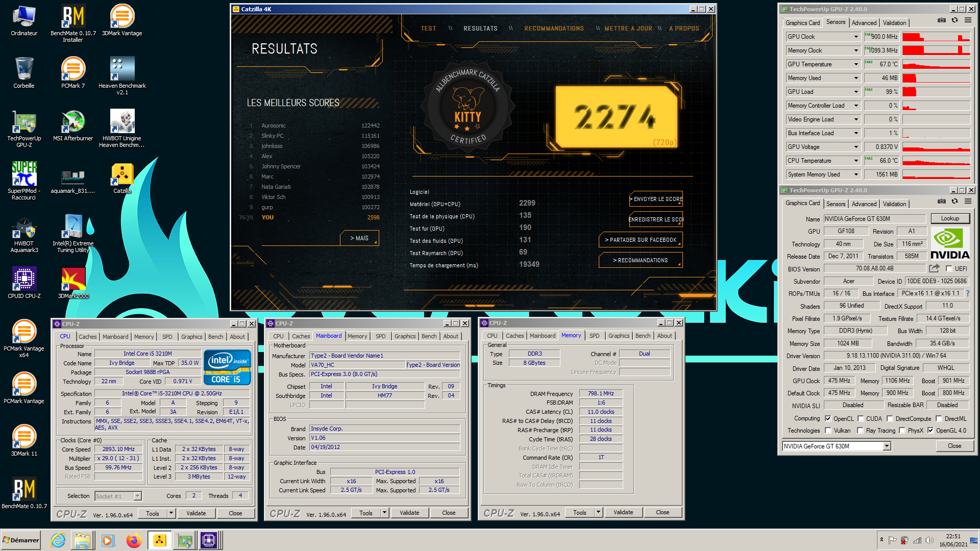Expand GPU Load sensor dropdown

(x=856, y=92)
